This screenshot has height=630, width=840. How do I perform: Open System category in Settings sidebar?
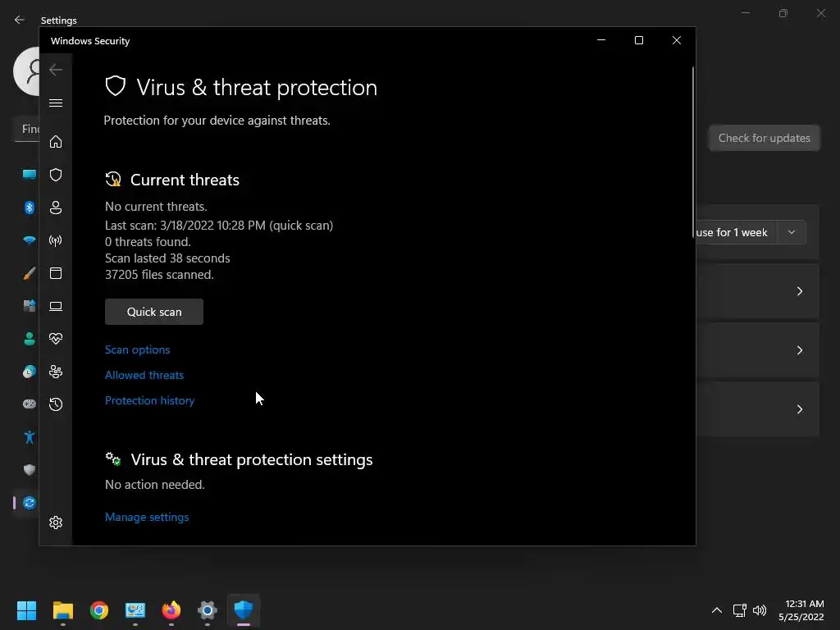(x=29, y=174)
